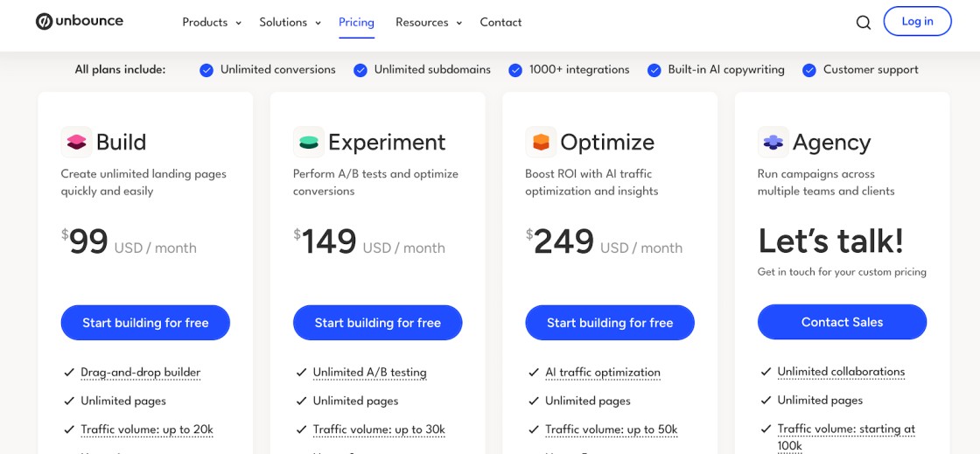
Task: Click the Unlimited conversions check icon
Action: 206,71
